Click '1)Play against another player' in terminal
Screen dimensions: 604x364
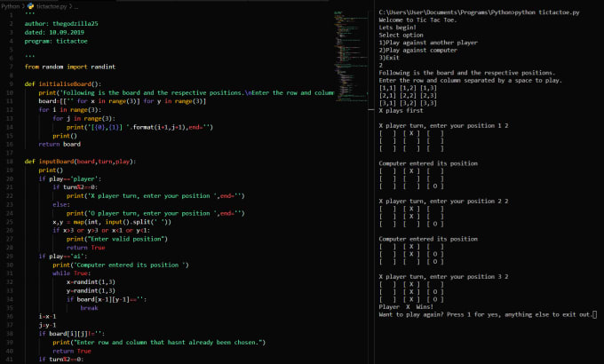coord(428,43)
